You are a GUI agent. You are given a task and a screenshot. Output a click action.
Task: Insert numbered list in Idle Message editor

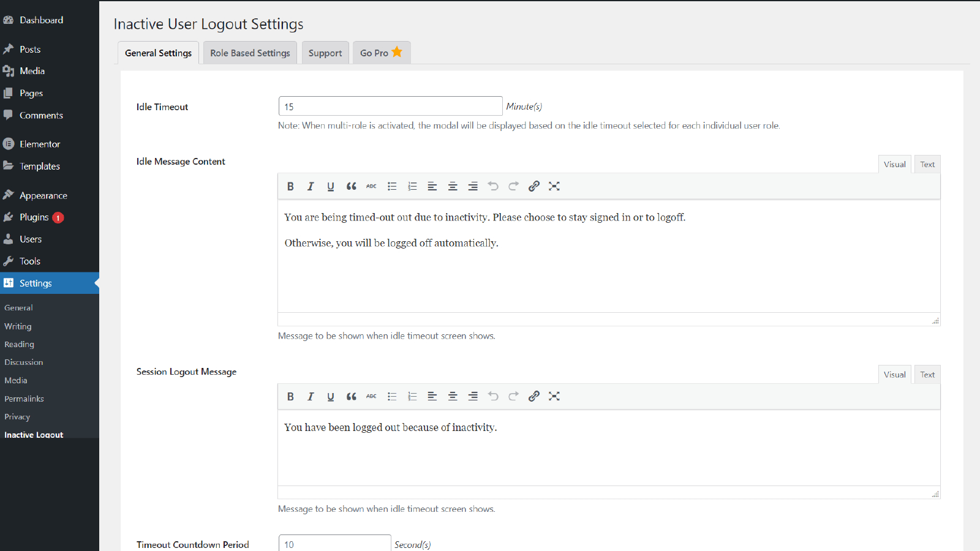coord(412,186)
